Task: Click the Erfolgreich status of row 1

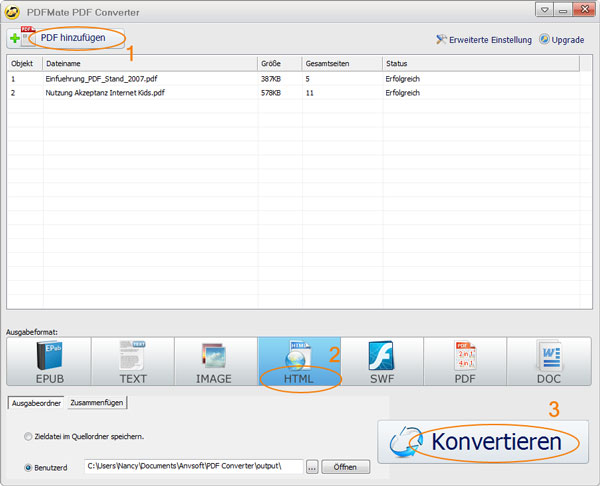Action: click(403, 79)
